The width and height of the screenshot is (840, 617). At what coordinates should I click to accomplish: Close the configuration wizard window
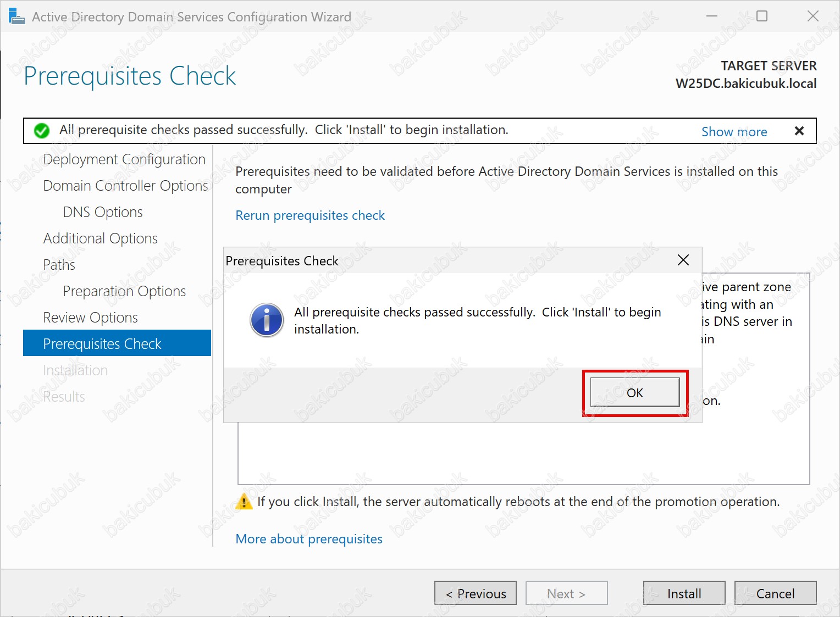tap(813, 16)
